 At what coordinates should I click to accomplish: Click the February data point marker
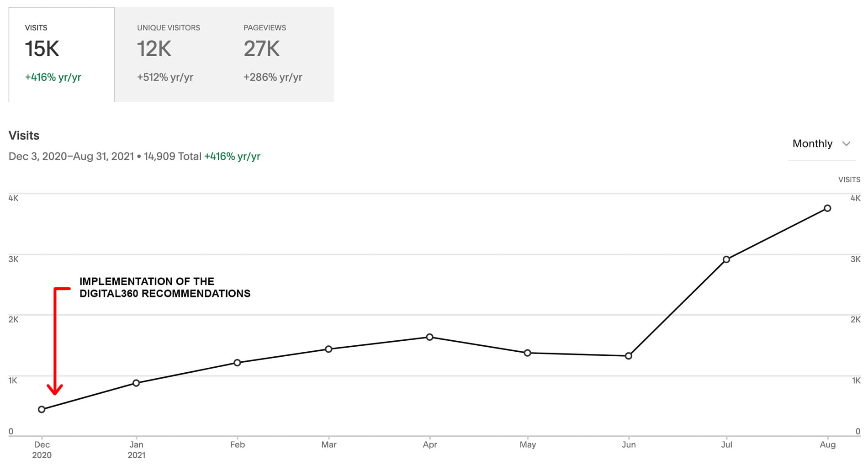pyautogui.click(x=237, y=363)
